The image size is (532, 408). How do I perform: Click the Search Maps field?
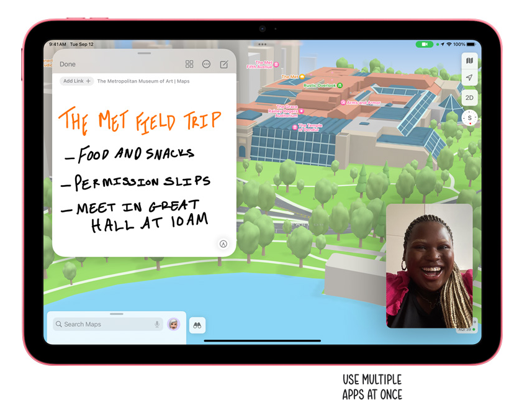pyautogui.click(x=108, y=324)
